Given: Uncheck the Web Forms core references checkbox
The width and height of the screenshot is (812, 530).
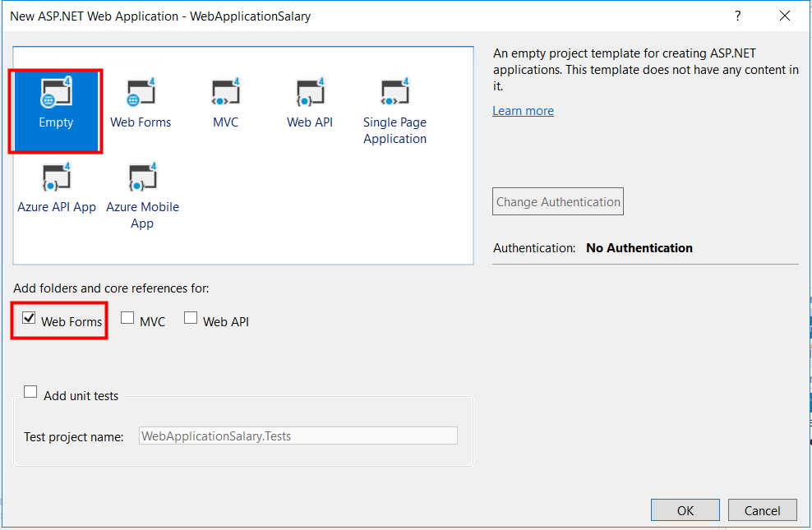Looking at the screenshot, I should click(x=29, y=318).
